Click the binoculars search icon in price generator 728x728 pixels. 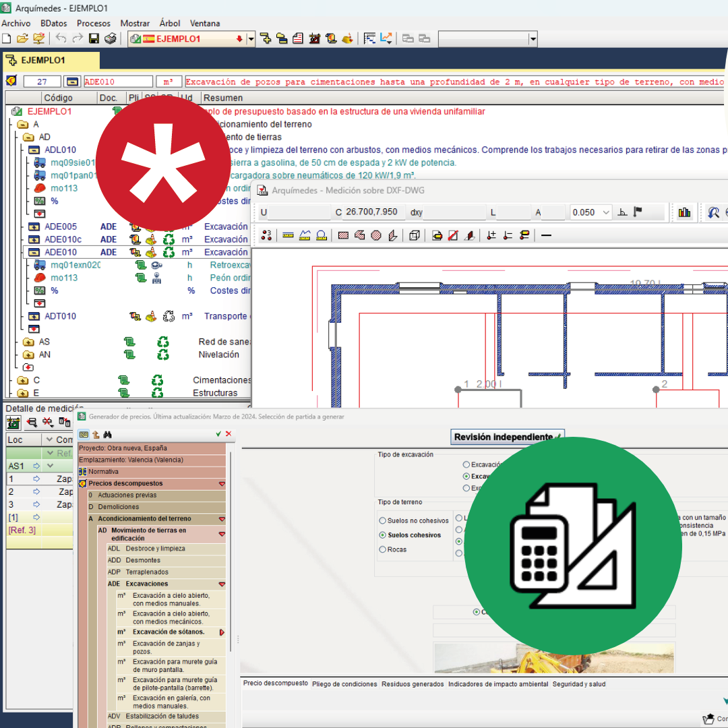107,435
